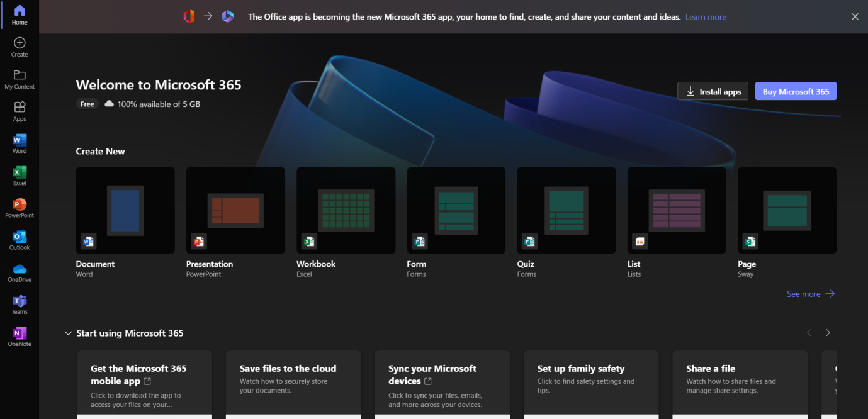Viewport: 868px width, 419px height.
Task: Open OneDrive in the sidebar
Action: click(20, 272)
